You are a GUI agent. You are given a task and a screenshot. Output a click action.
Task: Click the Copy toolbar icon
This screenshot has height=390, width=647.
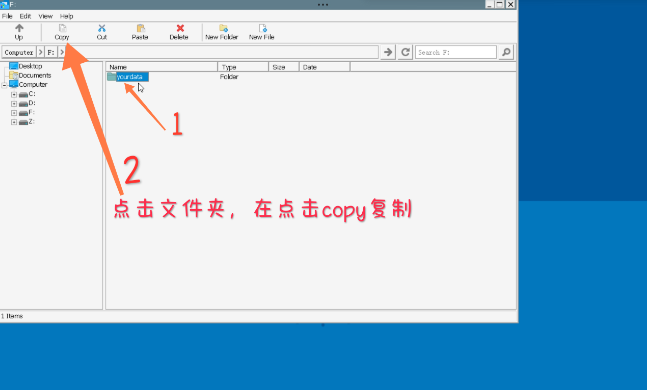click(x=62, y=28)
